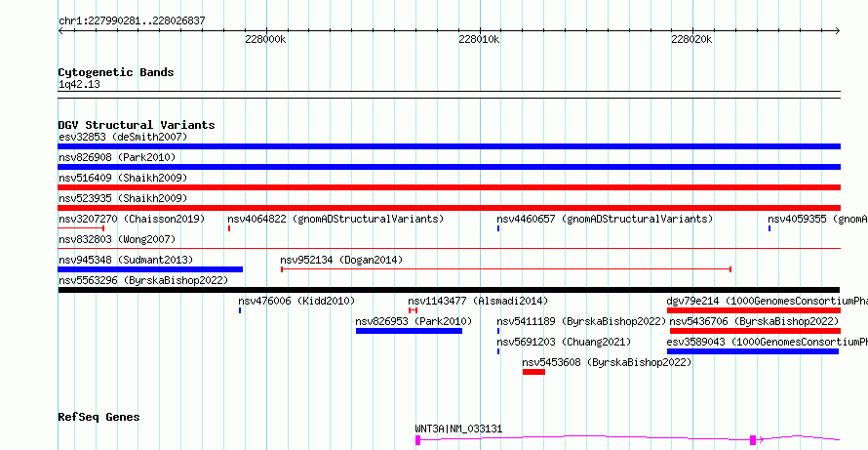Click the Cytogenetic Bands track title
Viewport: 868px width, 450px height.
(x=116, y=72)
